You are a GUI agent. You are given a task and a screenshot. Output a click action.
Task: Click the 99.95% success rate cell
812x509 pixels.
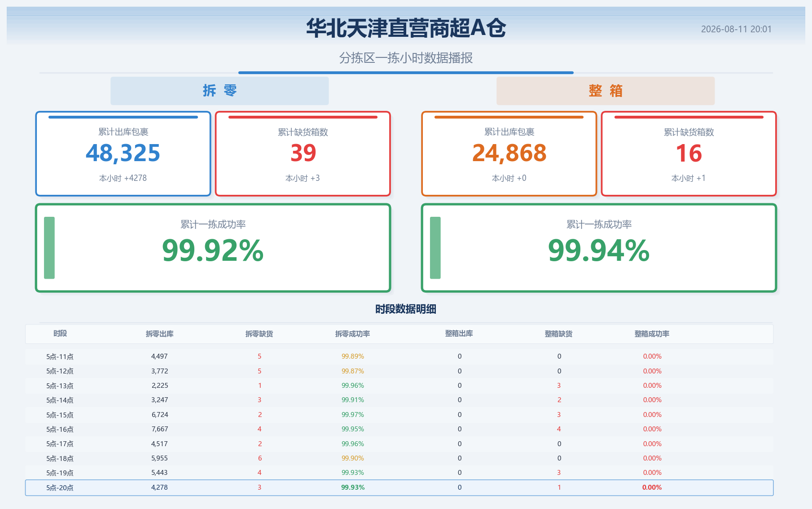(x=353, y=429)
